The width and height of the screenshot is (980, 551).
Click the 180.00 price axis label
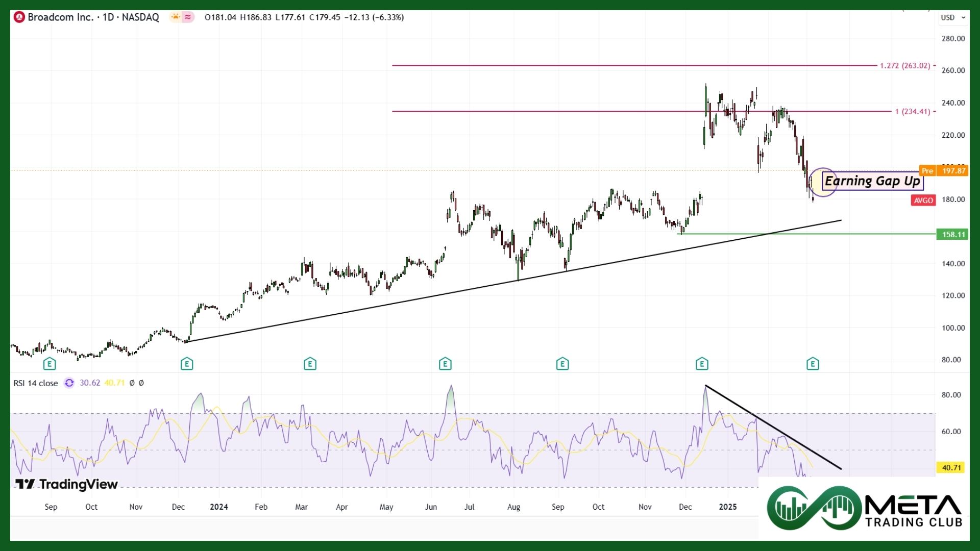pos(953,199)
